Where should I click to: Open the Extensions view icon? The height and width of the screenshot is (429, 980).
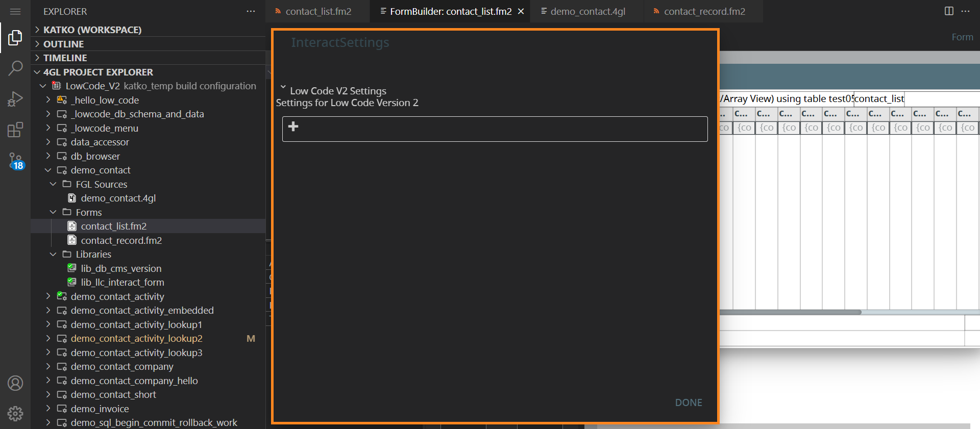(15, 130)
